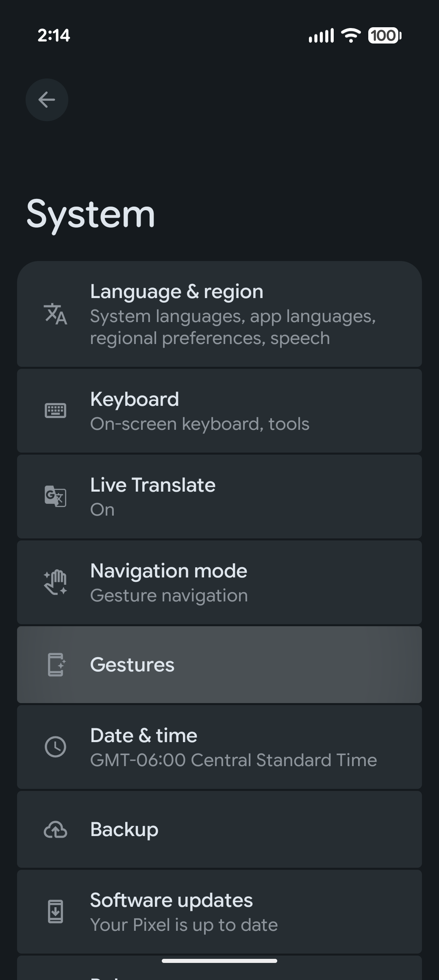Image resolution: width=439 pixels, height=980 pixels.
Task: Tap the Wi-Fi status icon
Action: (x=351, y=35)
